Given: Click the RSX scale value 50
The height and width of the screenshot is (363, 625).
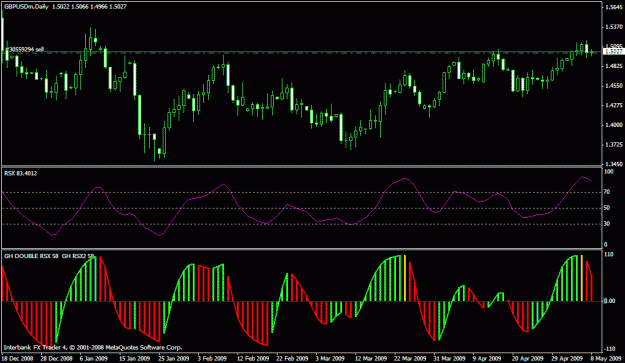Looking at the screenshot, I should click(x=607, y=208).
